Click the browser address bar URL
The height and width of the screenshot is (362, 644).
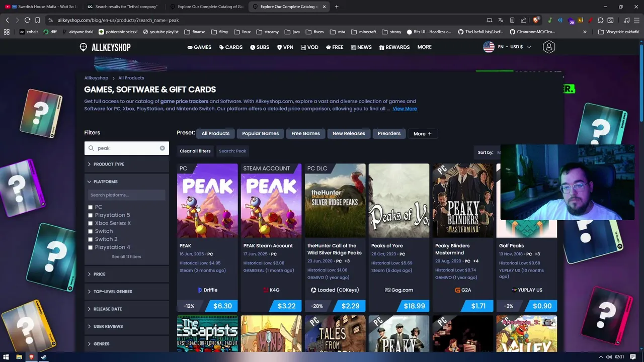pos(118,20)
